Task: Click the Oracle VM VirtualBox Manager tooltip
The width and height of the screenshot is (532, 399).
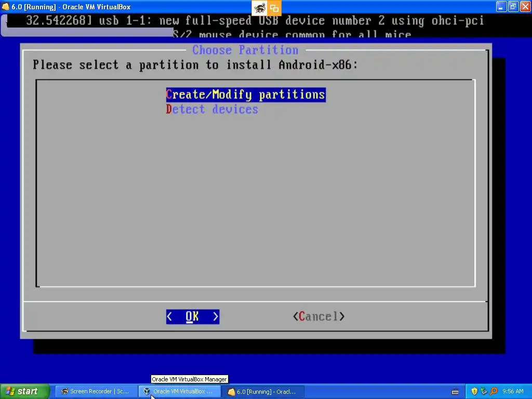Action: 189,379
